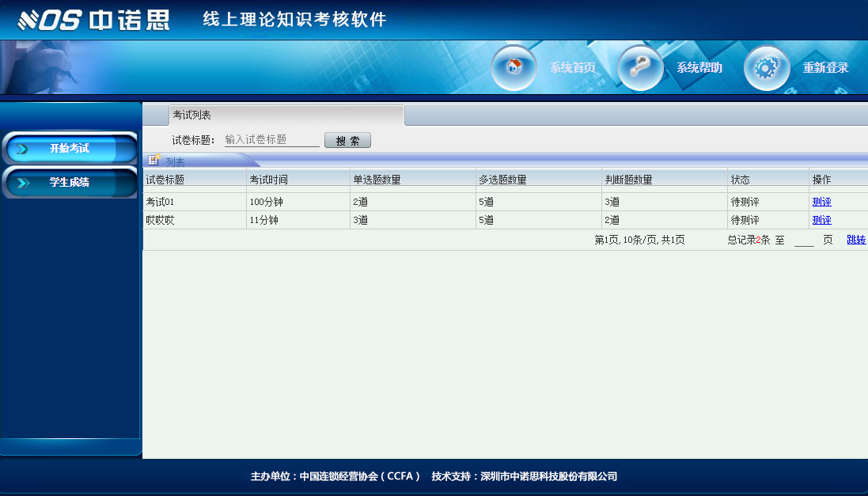Click the 重新登录 text link
Screen dimensions: 868x496
825,68
